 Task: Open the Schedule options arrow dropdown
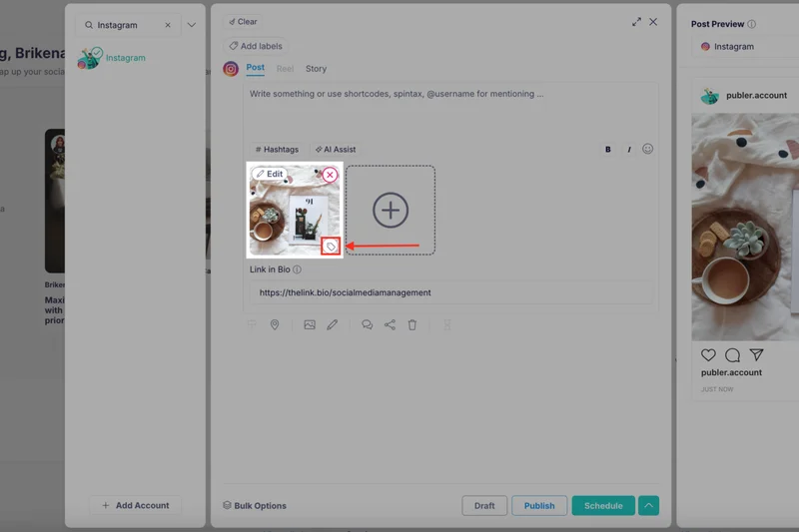[649, 506]
